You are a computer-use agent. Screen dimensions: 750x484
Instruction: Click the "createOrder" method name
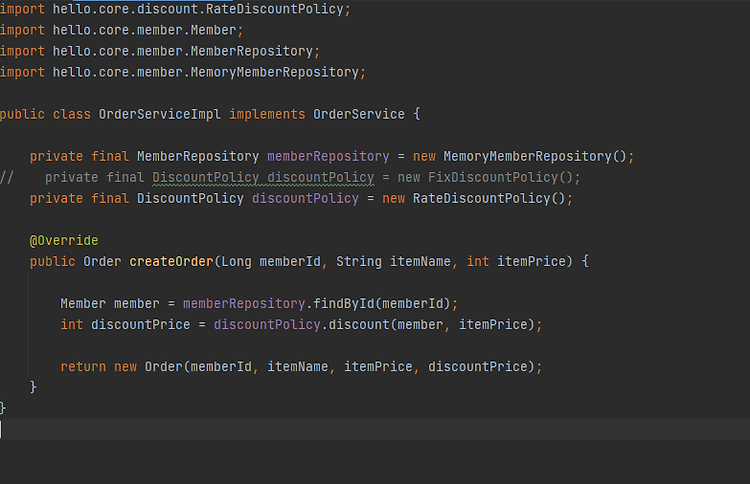tap(171, 262)
